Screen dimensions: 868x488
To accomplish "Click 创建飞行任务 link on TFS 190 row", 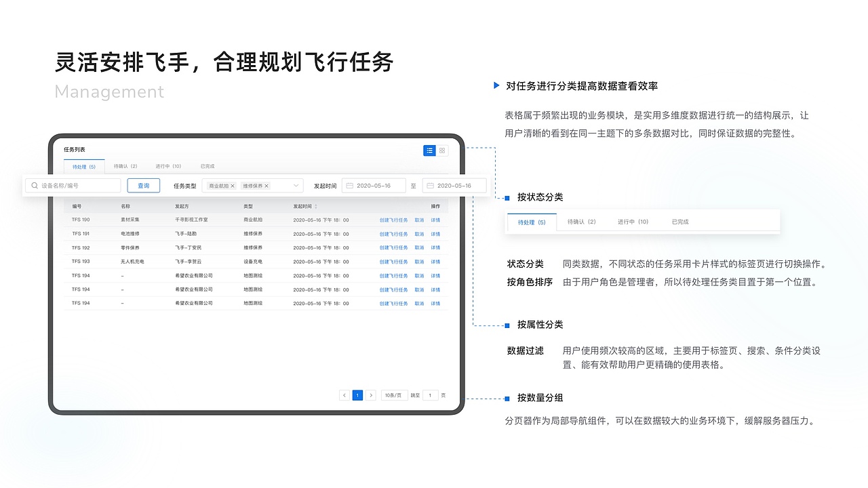I will [x=393, y=220].
